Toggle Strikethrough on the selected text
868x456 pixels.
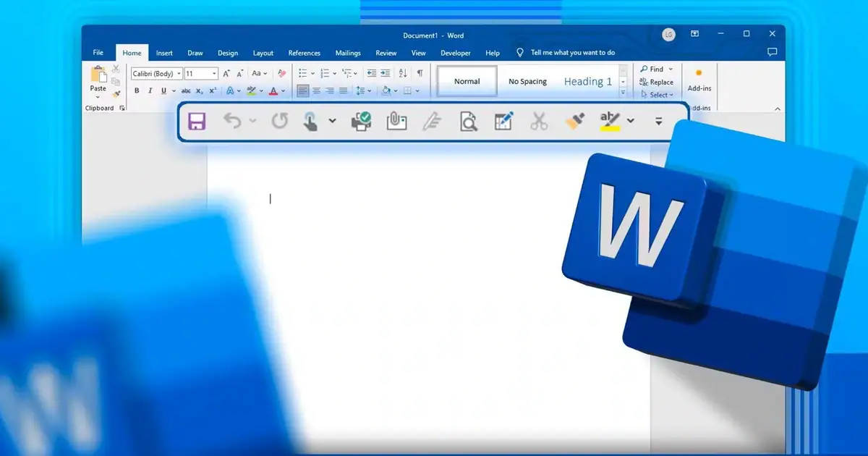point(186,90)
